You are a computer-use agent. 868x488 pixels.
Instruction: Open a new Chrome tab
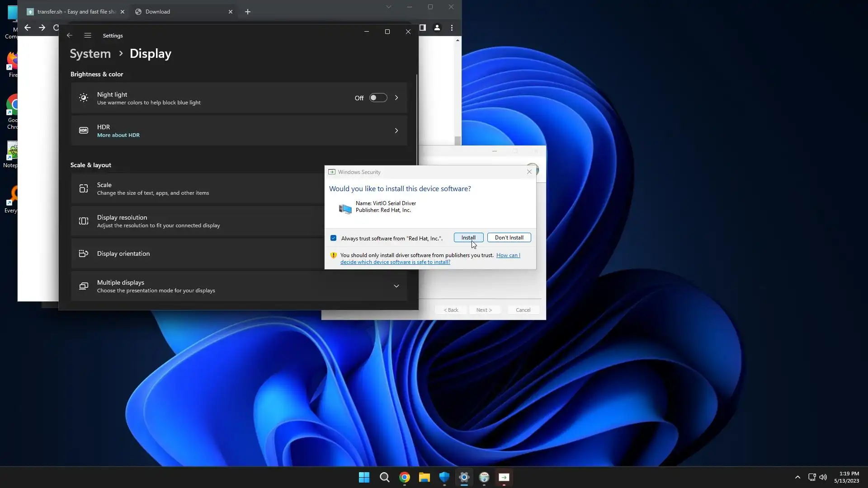coord(247,12)
